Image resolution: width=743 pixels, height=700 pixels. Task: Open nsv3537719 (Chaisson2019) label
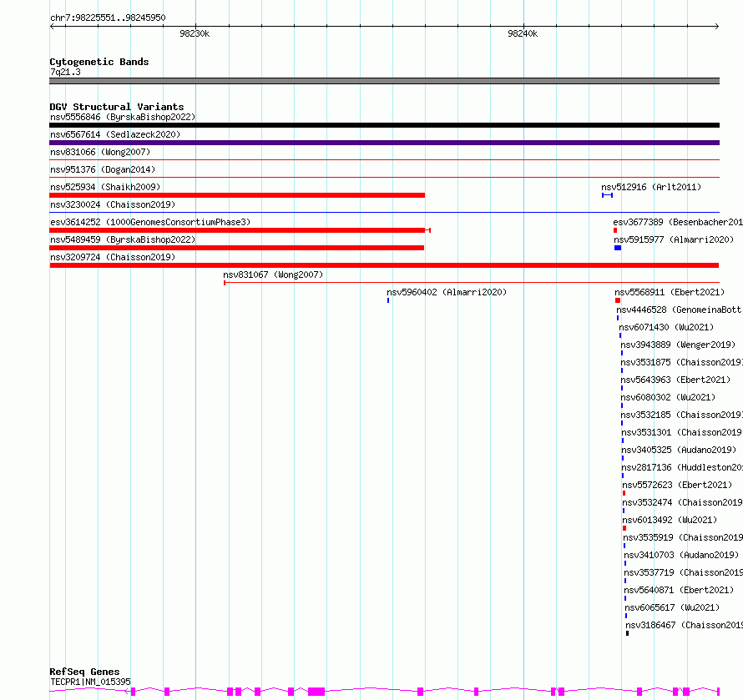click(x=683, y=572)
